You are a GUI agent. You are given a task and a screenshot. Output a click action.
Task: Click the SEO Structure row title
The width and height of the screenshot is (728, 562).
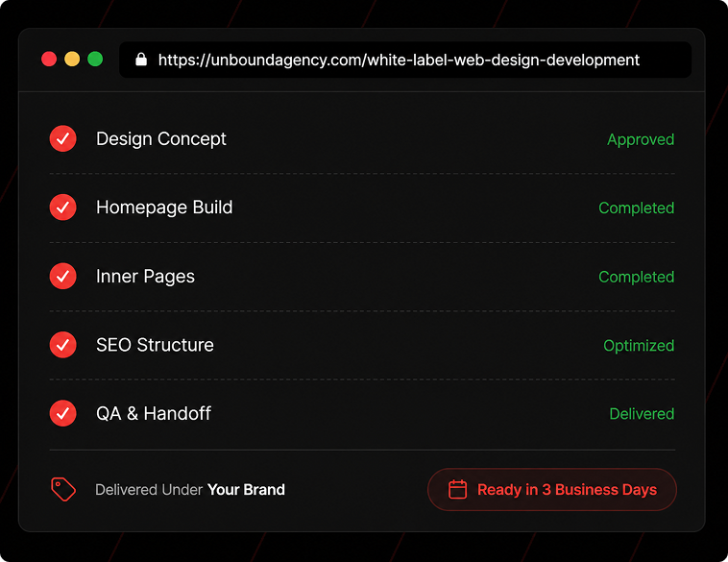pyautogui.click(x=155, y=345)
